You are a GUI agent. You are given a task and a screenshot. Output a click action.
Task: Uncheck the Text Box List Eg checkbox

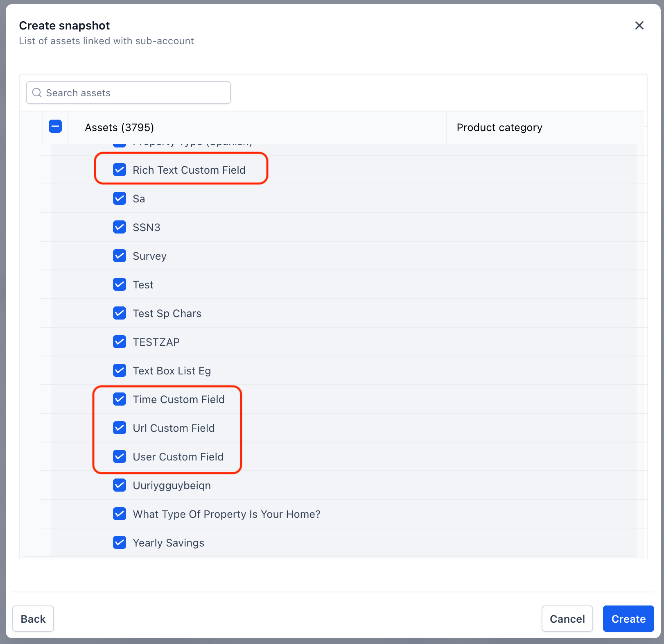[120, 370]
